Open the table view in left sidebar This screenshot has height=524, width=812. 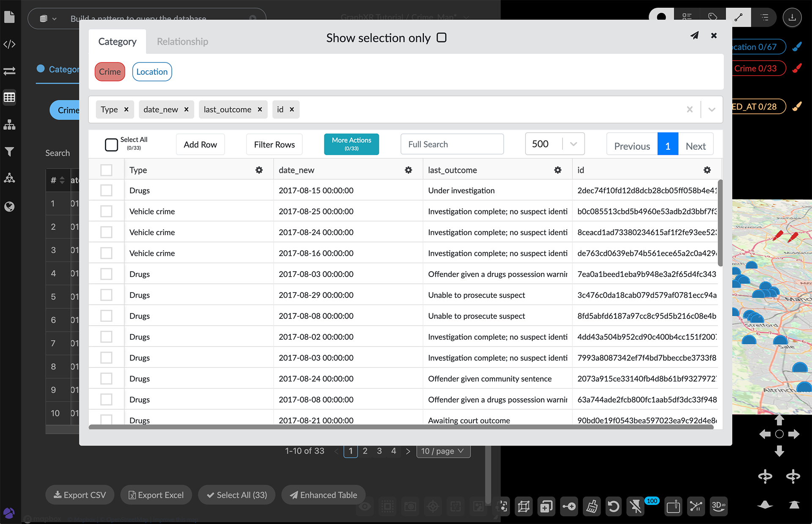(x=9, y=98)
